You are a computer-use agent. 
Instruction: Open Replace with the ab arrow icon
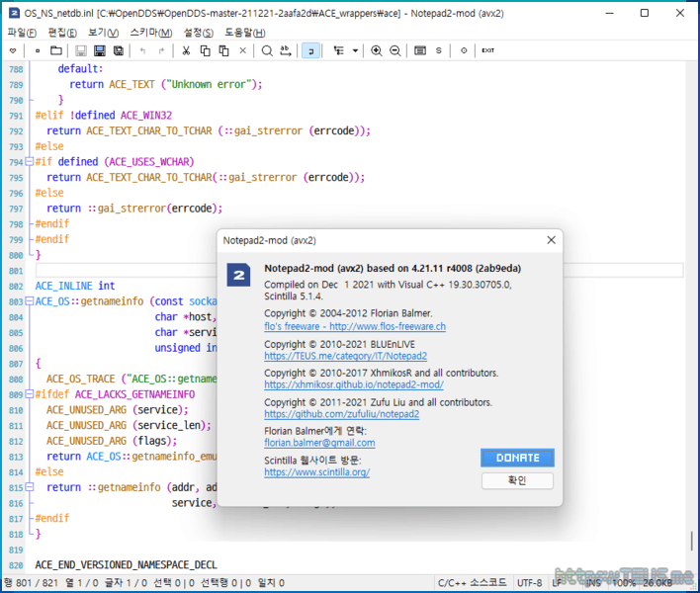[x=286, y=50]
